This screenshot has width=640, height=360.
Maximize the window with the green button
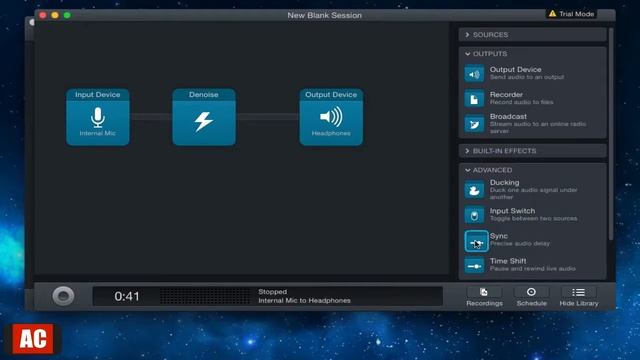point(67,16)
